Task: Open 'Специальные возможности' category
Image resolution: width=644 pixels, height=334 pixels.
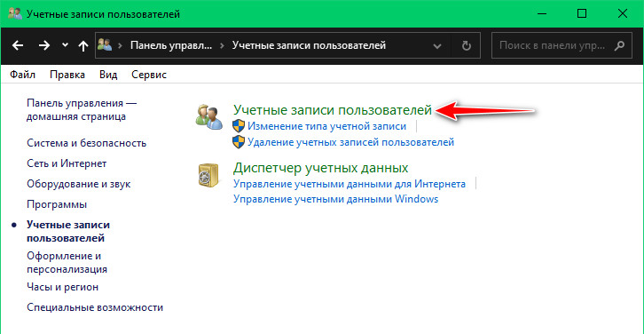Action: 94,307
